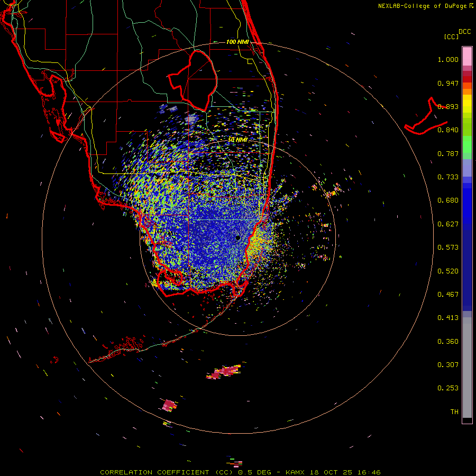Pick the light pink swatch atop color bar
Viewport: 476px width, 476px height.
pyautogui.click(x=467, y=57)
